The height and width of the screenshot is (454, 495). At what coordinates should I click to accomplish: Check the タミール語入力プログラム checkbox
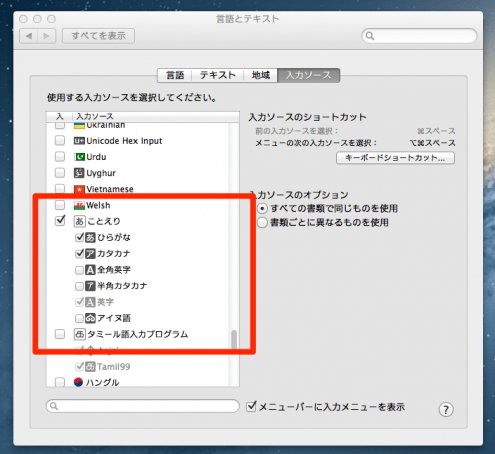click(60, 334)
